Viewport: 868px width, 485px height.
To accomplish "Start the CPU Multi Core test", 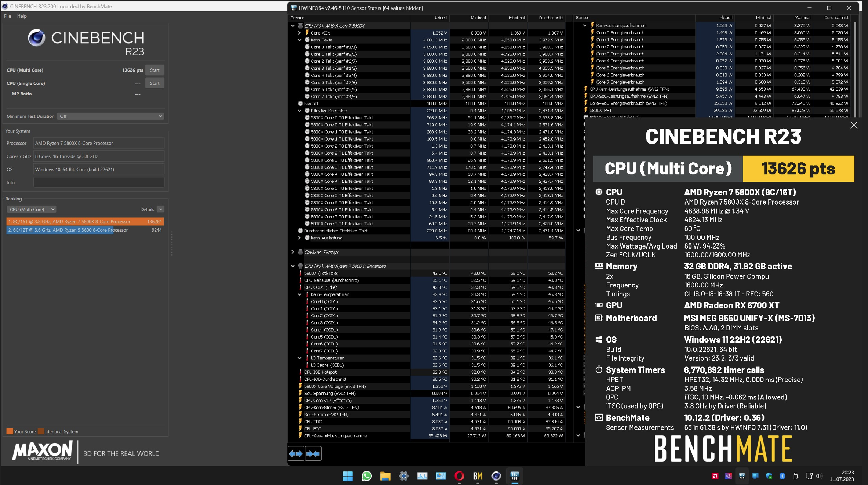I will click(x=155, y=70).
